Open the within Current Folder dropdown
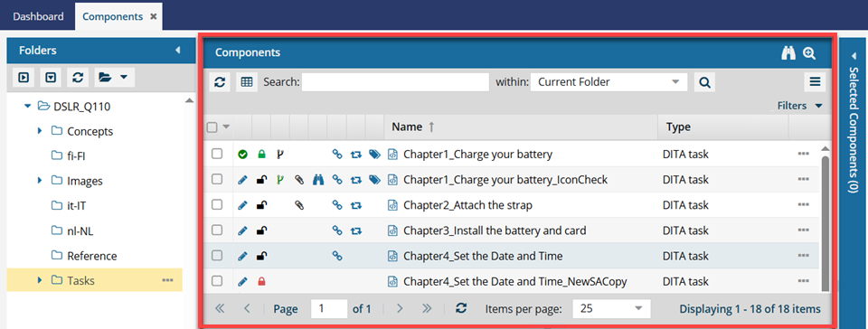 609,82
